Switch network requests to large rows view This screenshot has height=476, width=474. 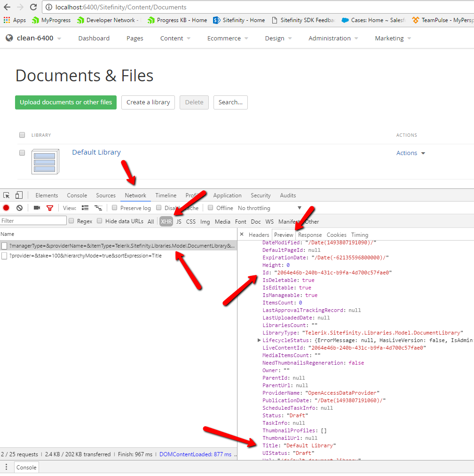tap(85, 207)
